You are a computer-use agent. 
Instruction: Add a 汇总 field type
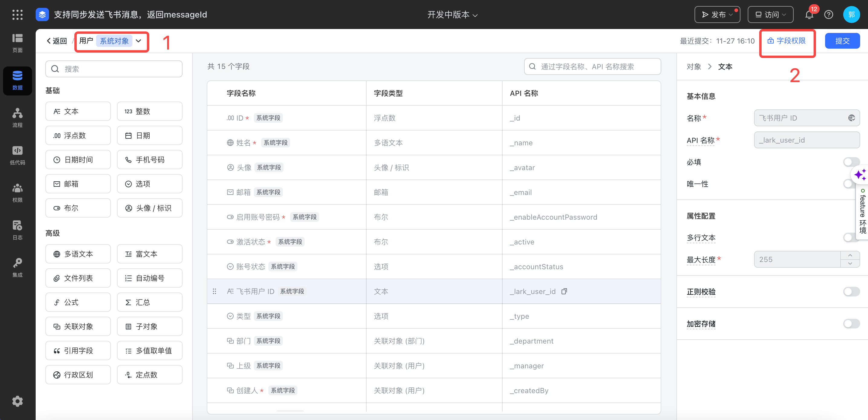point(150,302)
